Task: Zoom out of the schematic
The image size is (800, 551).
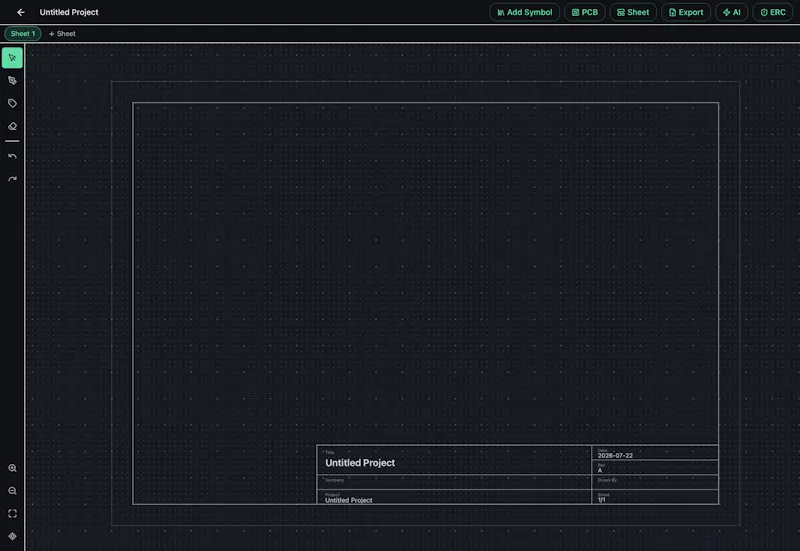Action: click(12, 491)
